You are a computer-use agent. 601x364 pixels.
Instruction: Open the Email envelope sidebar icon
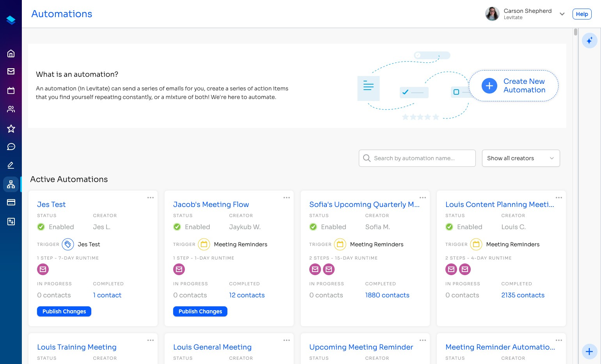coord(11,71)
